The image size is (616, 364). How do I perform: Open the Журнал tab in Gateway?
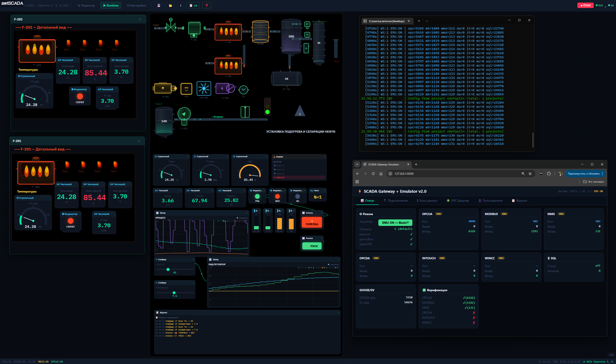[519, 201]
